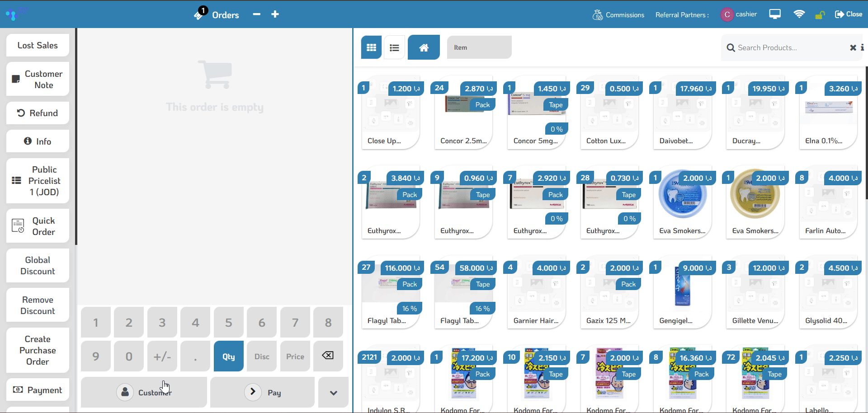Screen dimensions: 868x413
Task: Click the backspace key on numpad
Action: (x=328, y=356)
